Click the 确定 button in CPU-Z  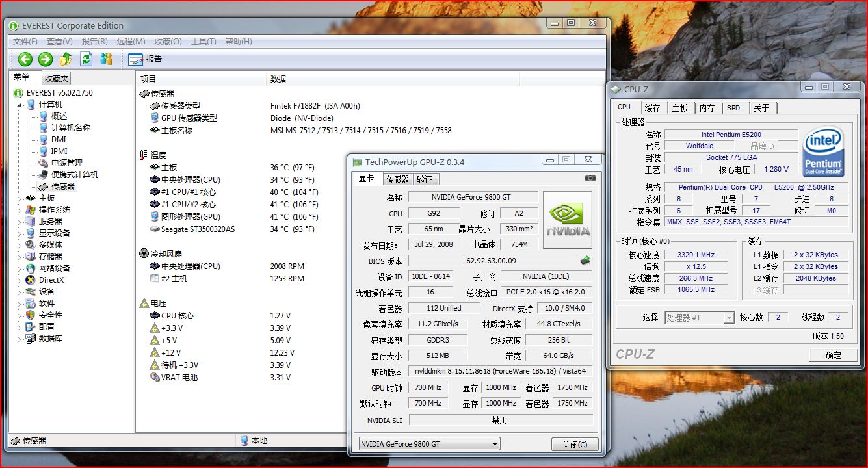(x=833, y=355)
